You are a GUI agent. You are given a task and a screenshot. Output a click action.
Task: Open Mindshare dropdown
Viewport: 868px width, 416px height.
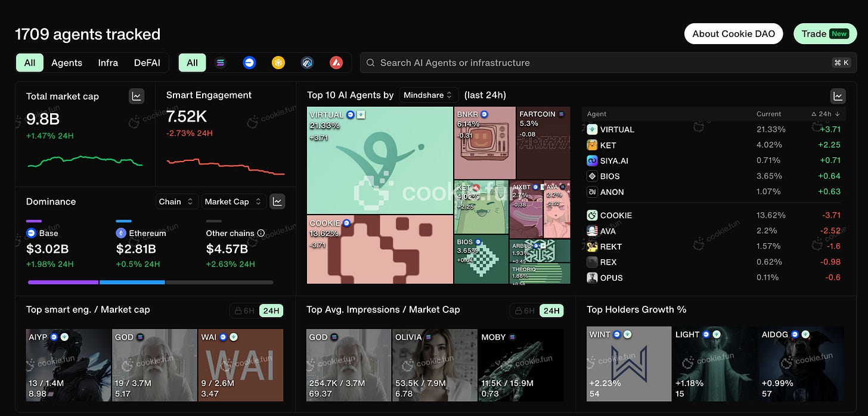click(428, 95)
